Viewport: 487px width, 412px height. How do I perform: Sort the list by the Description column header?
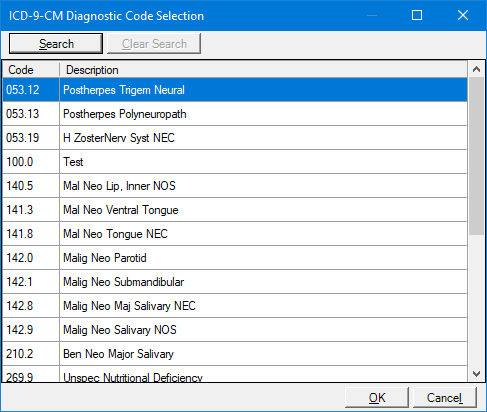coord(263,70)
